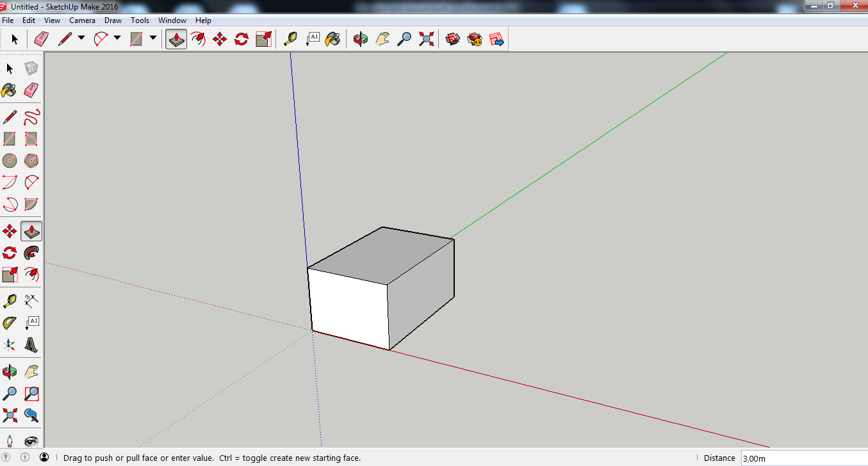Open the View menu
The height and width of the screenshot is (466, 868).
(53, 20)
